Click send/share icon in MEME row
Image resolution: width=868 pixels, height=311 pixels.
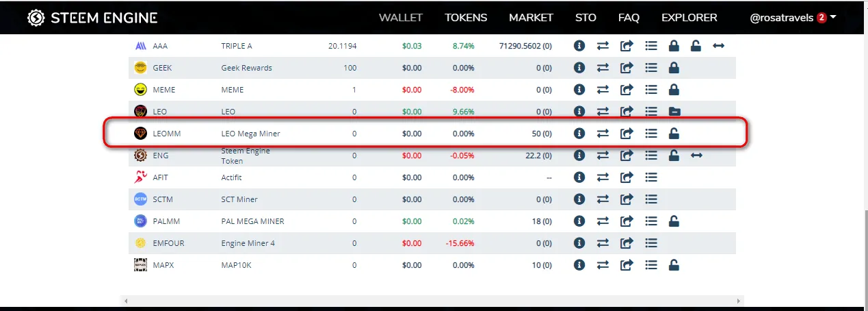point(627,90)
